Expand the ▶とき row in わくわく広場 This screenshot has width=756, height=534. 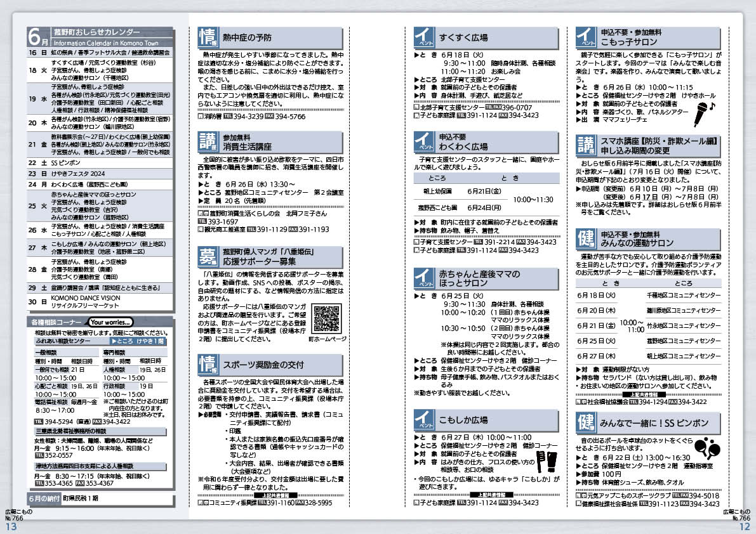[x=509, y=178]
